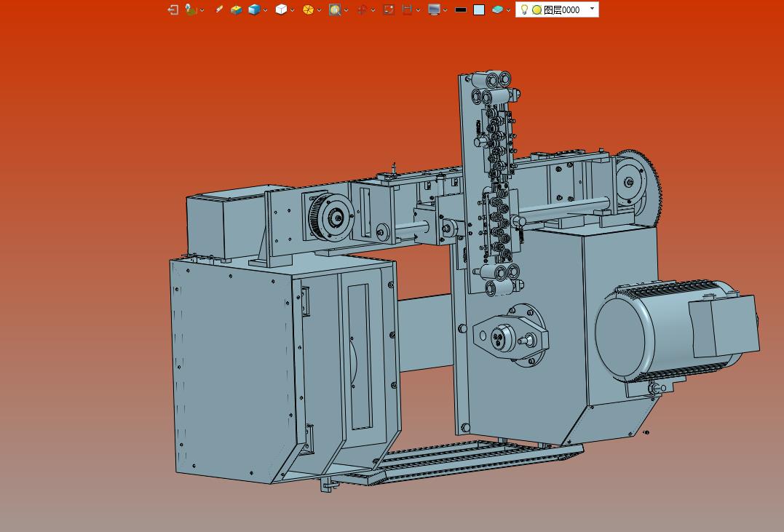Click the red rotate view icon
Image resolution: width=784 pixels, height=532 pixels.
[x=362, y=9]
